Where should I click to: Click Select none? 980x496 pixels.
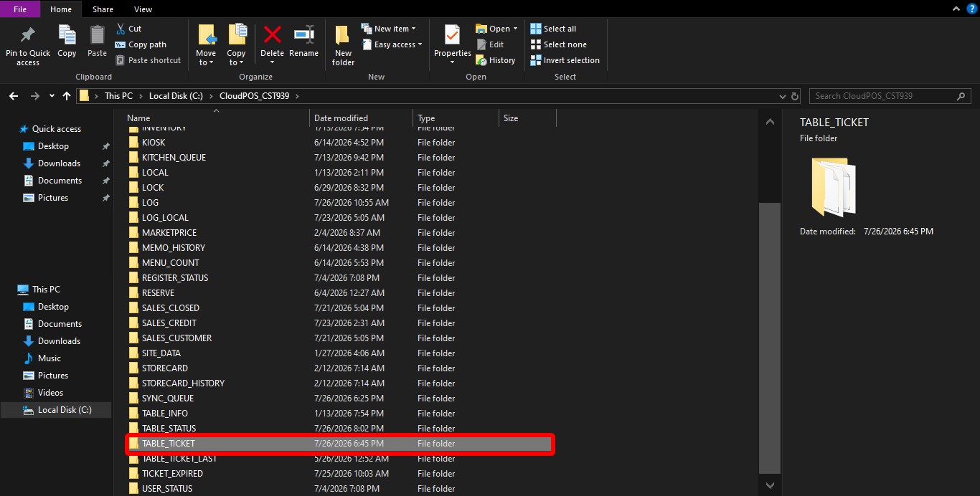pos(558,44)
